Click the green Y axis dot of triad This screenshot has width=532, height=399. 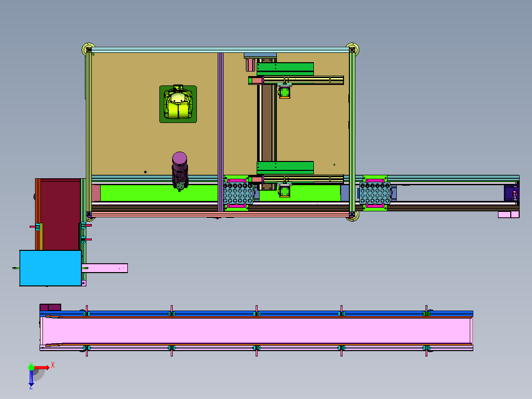[x=31, y=367]
